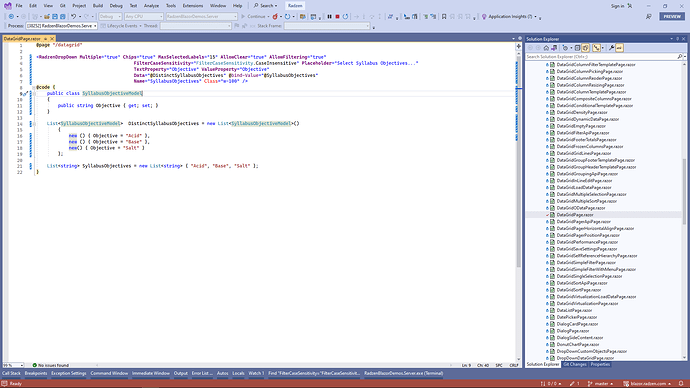Click the Toggle Bookmark icon in toolbar
This screenshot has width=690, height=388.
(444, 17)
